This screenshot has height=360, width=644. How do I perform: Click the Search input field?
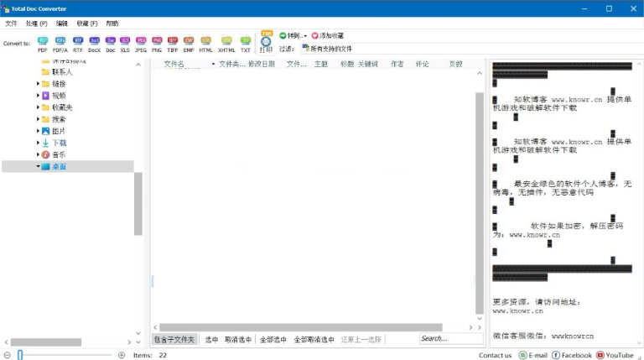pyautogui.click(x=451, y=339)
